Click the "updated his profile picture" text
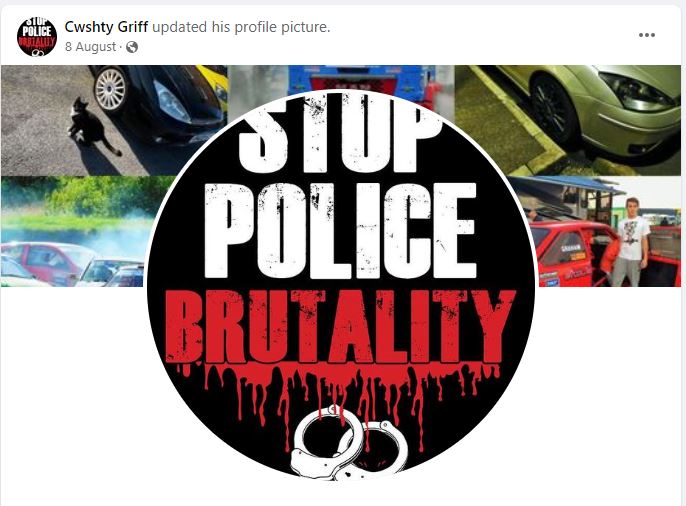686x506 pixels. click(241, 27)
